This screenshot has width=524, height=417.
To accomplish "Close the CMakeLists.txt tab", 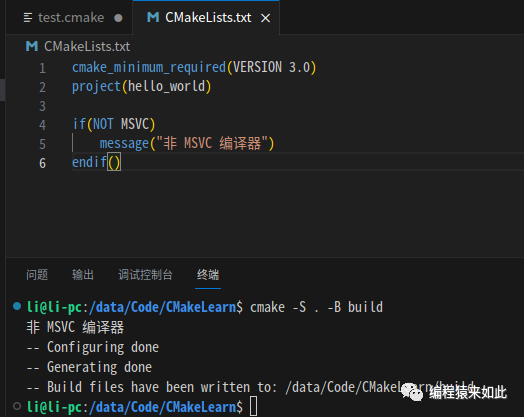I will pyautogui.click(x=265, y=18).
